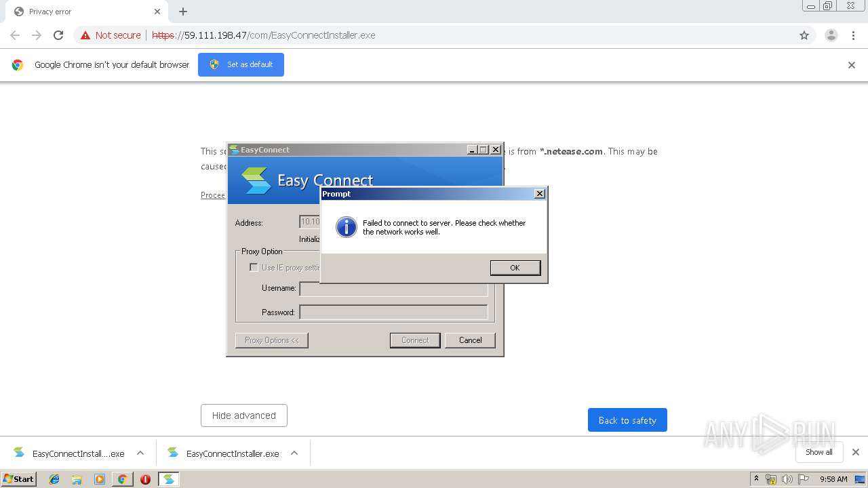This screenshot has height=488, width=868.
Task: Click the Chrome logo in infobar
Action: 18,65
